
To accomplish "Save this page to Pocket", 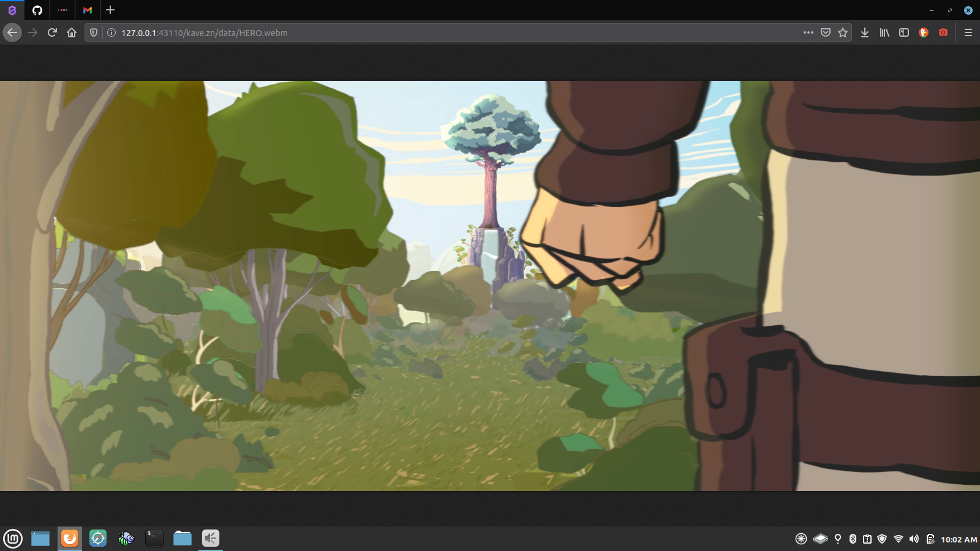I will pos(826,33).
